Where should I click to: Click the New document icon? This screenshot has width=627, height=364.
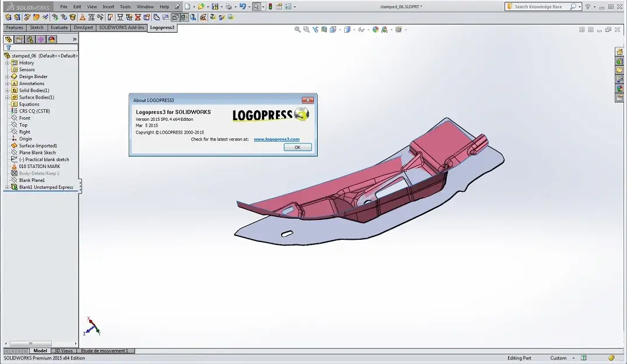coord(187,6)
